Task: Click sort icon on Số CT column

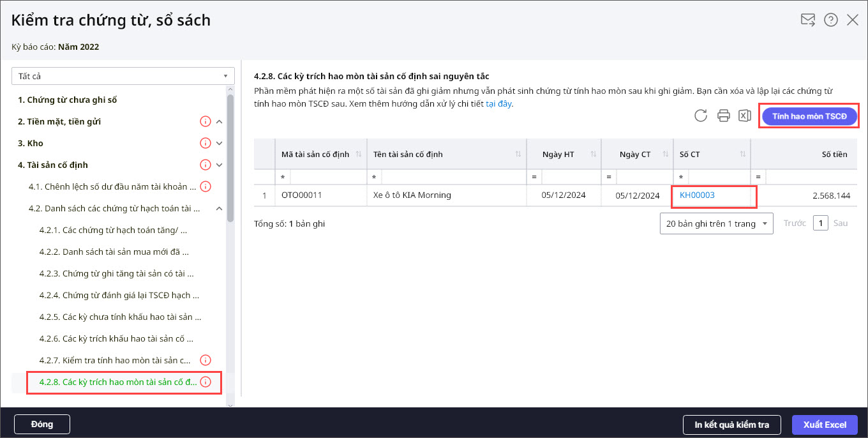Action: (x=742, y=155)
